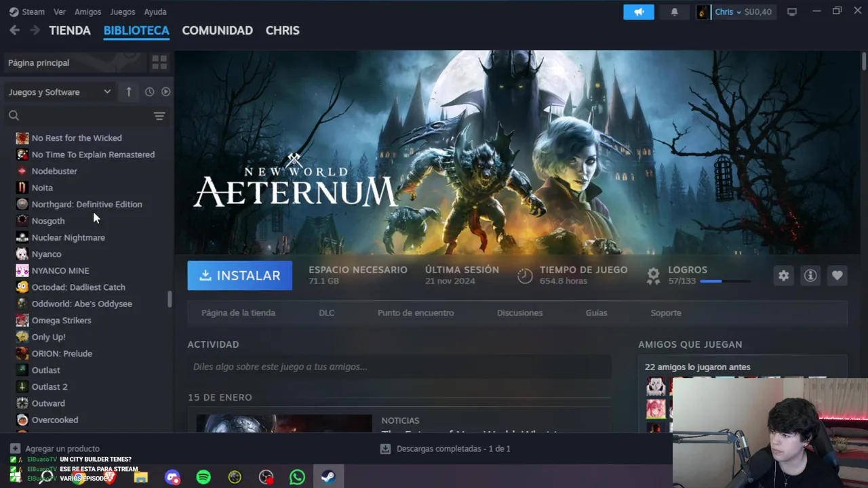Click the Steam taskbar icon
The width and height of the screenshot is (868, 488).
pos(328,477)
